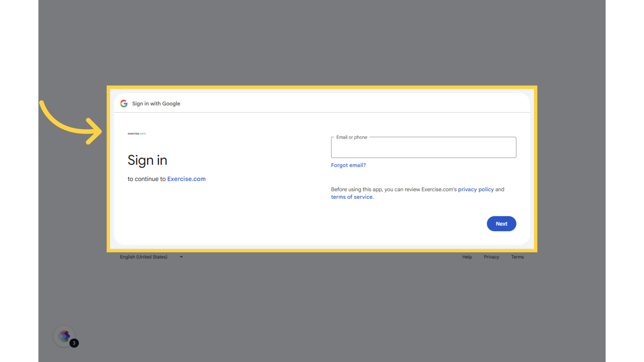Click the 'to continue to' text

point(147,179)
